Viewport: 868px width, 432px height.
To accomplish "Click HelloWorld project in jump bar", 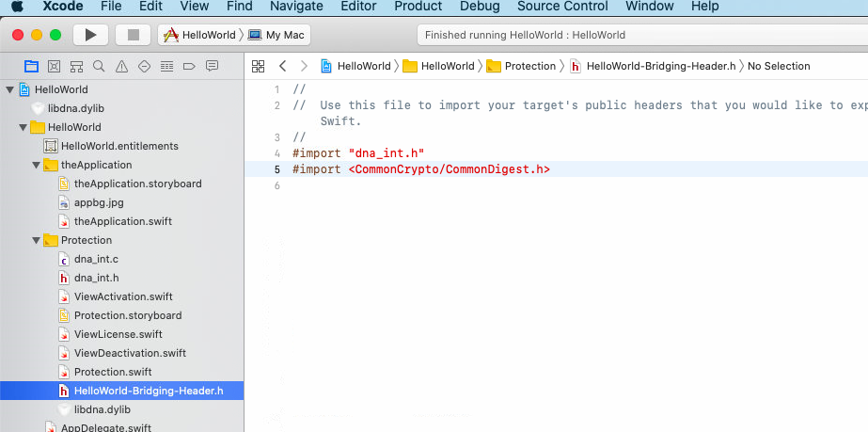I will point(356,67).
